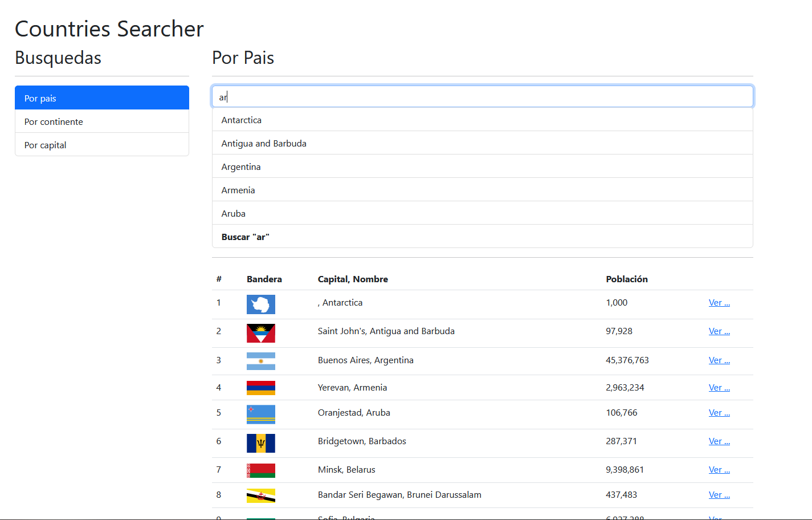Click the Belarus flag image
Viewport: 812px width, 520px height.
click(x=261, y=470)
